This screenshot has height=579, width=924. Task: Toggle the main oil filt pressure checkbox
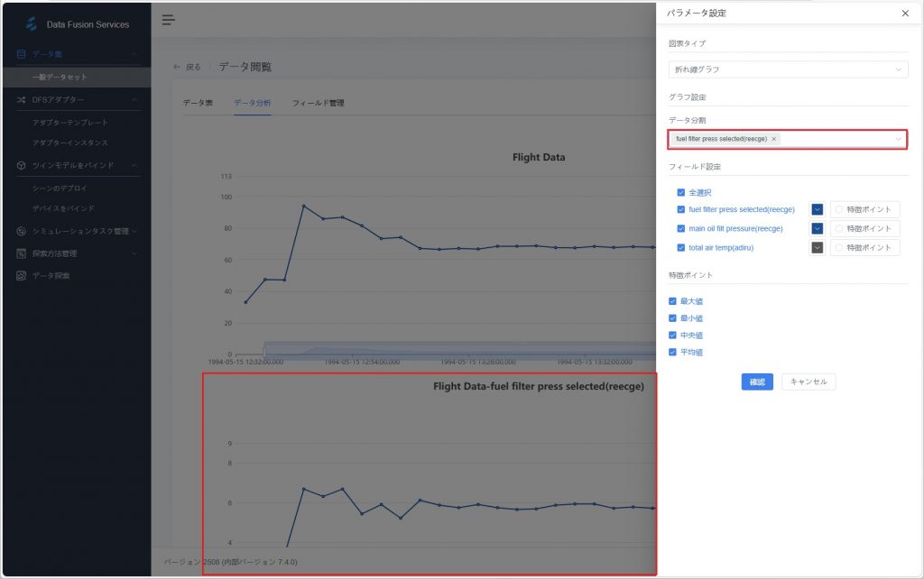(x=681, y=228)
